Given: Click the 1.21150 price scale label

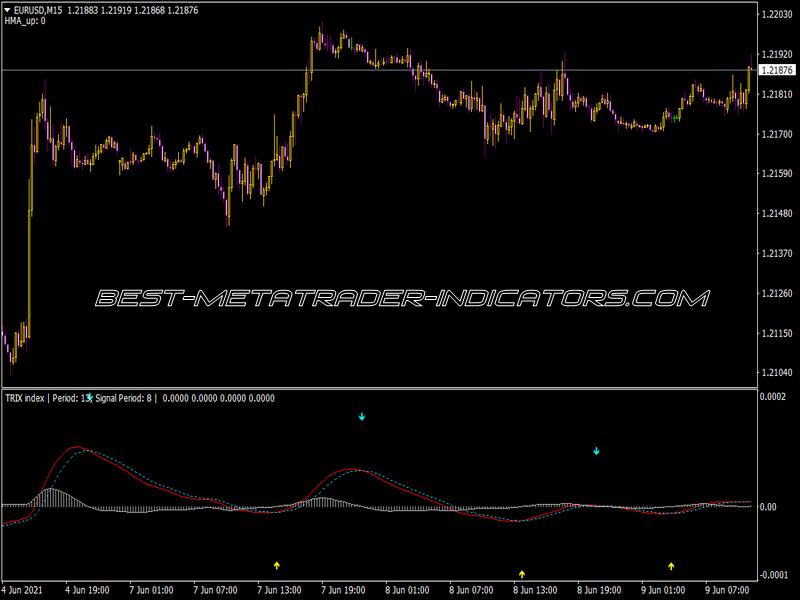Looking at the screenshot, I should pos(777,333).
